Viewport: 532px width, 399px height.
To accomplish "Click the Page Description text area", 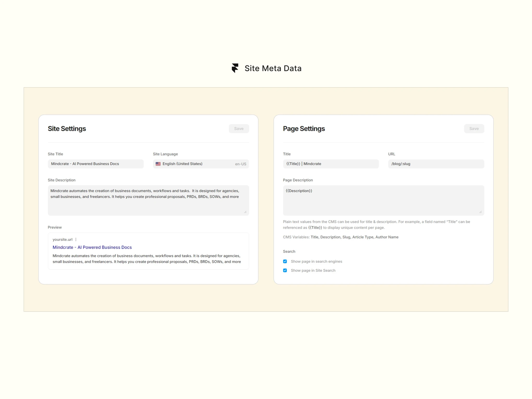I will pos(383,200).
